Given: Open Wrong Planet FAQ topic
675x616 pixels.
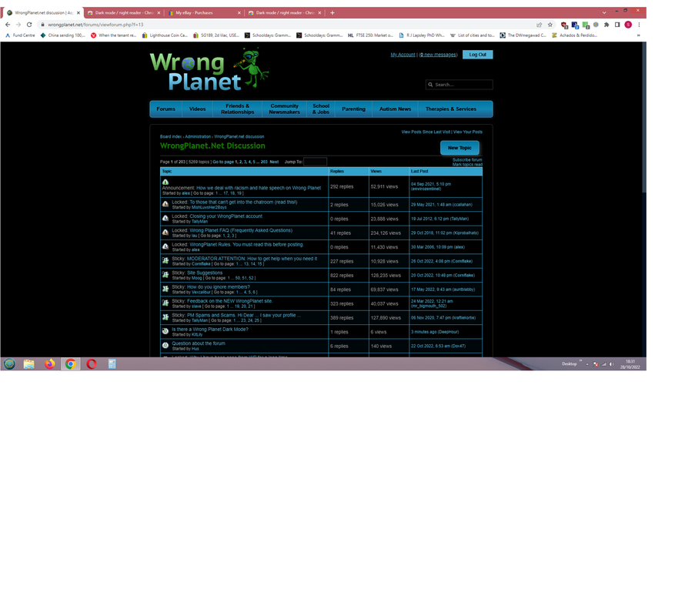Looking at the screenshot, I should coord(241,230).
